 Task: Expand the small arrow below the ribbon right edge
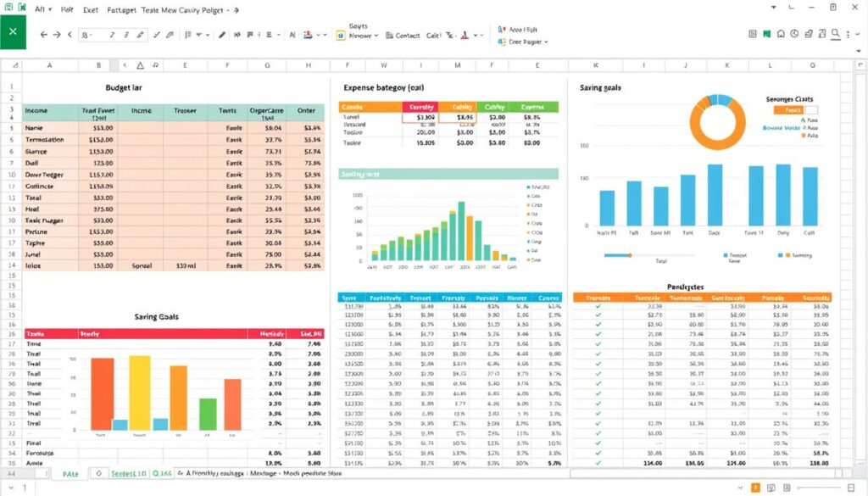[859, 51]
